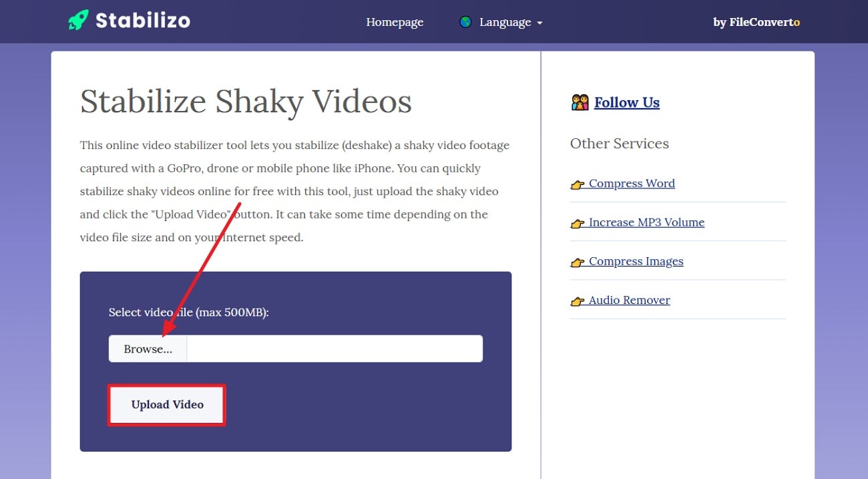The width and height of the screenshot is (868, 479).
Task: Click the empty video file name field
Action: [334, 348]
